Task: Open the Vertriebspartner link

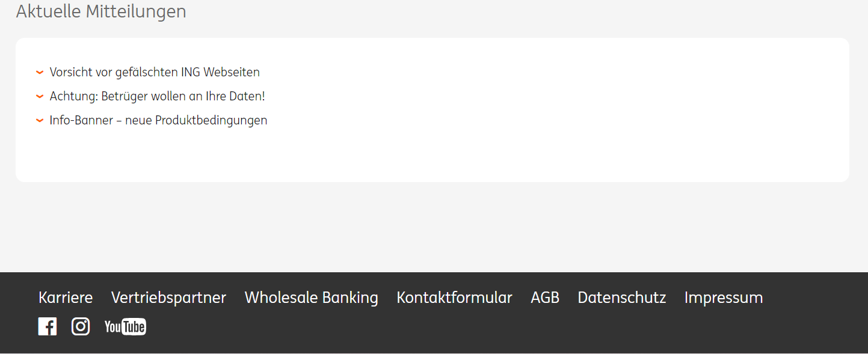Action: [168, 298]
